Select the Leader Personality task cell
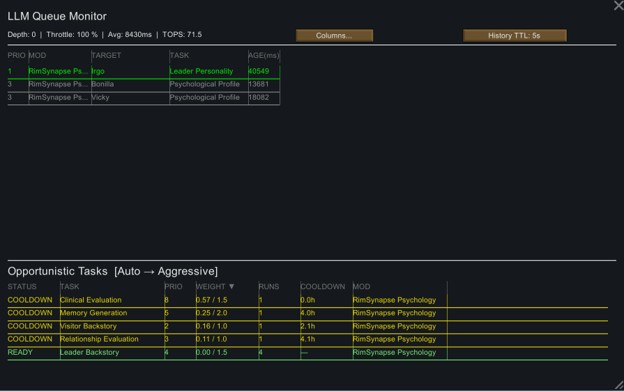The width and height of the screenshot is (624, 391). tap(201, 71)
